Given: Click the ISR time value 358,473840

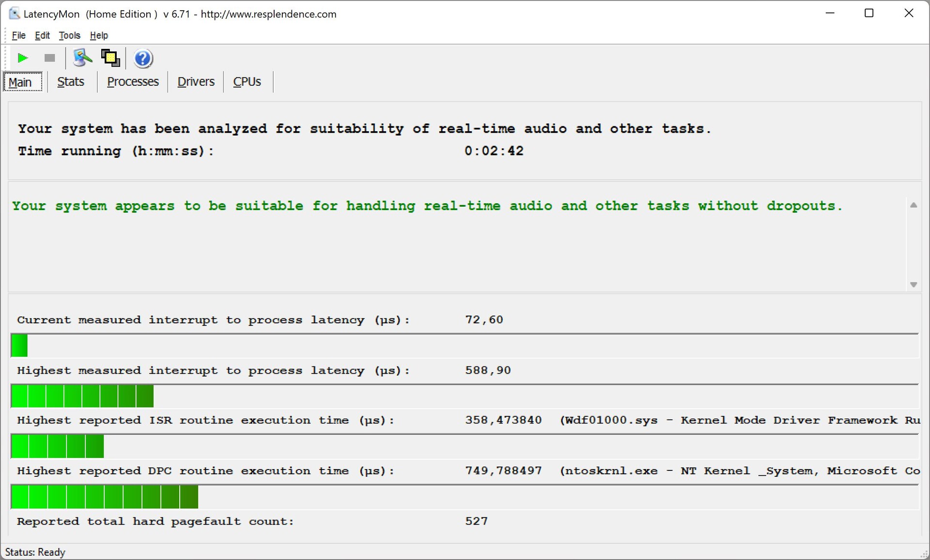Looking at the screenshot, I should tap(503, 420).
